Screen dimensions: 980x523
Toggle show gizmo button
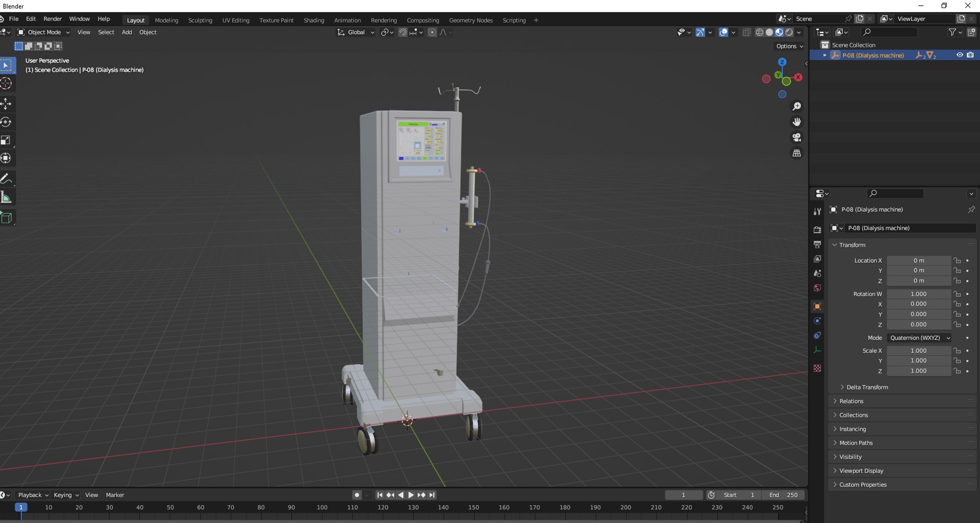[x=700, y=32]
